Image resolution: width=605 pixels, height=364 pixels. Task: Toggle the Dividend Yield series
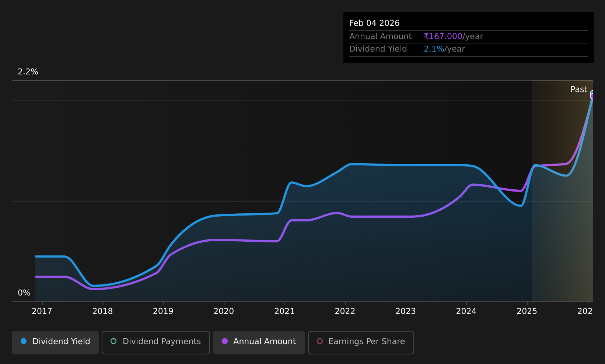coord(55,342)
